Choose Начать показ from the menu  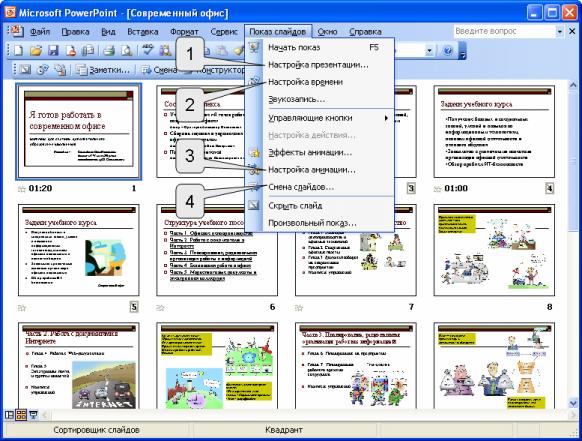[x=320, y=48]
